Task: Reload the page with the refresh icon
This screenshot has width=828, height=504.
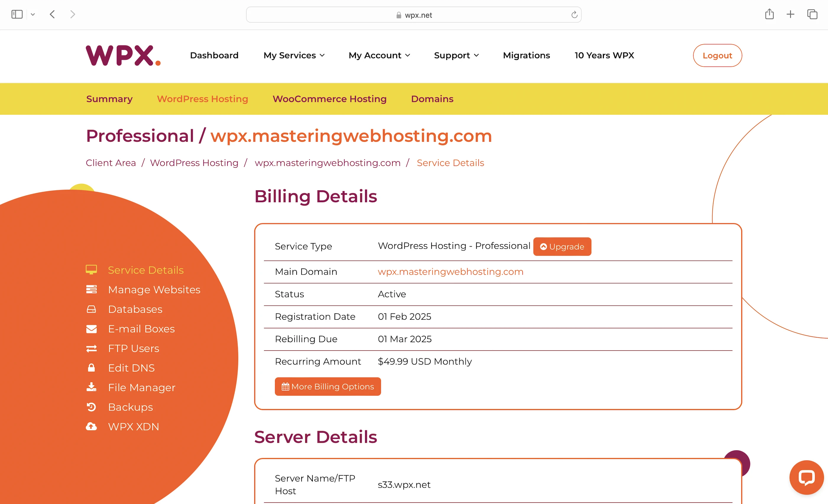Action: 574,15
